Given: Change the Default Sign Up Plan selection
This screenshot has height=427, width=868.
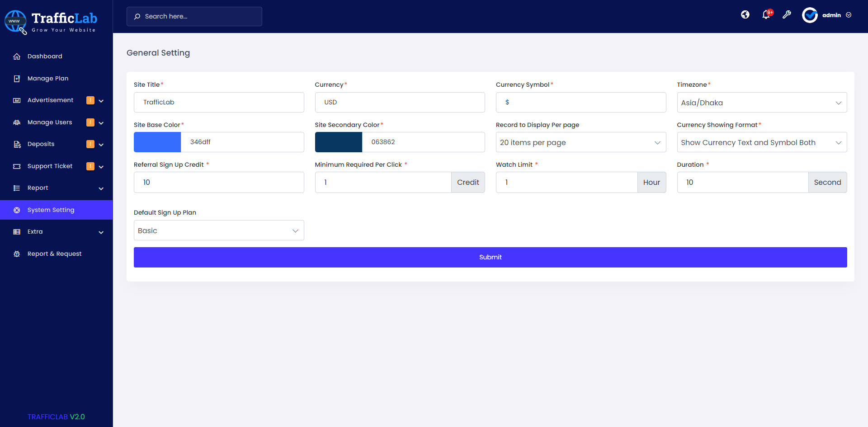Looking at the screenshot, I should 219,230.
